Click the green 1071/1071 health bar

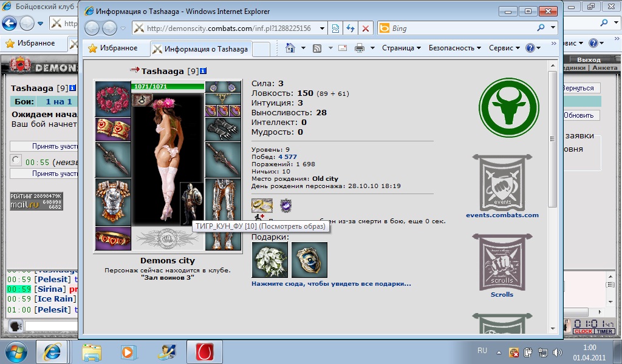point(168,86)
